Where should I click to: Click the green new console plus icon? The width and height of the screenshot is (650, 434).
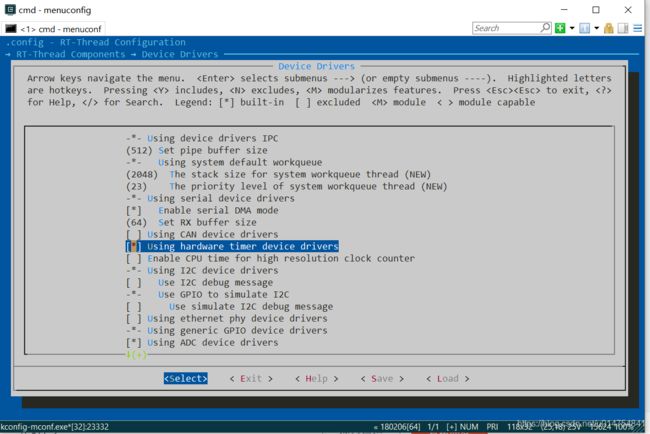coord(560,28)
